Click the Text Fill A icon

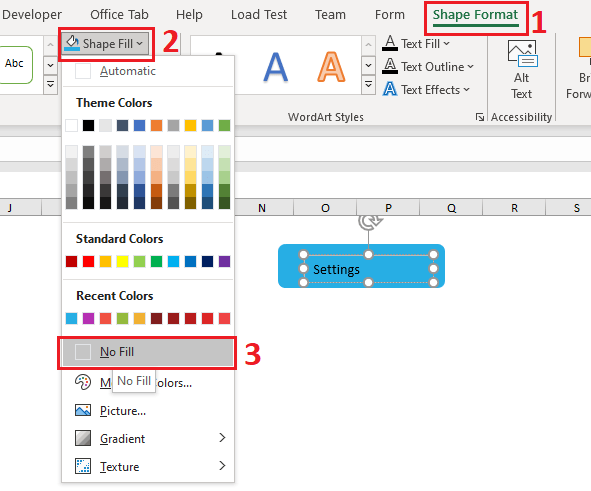pos(390,43)
